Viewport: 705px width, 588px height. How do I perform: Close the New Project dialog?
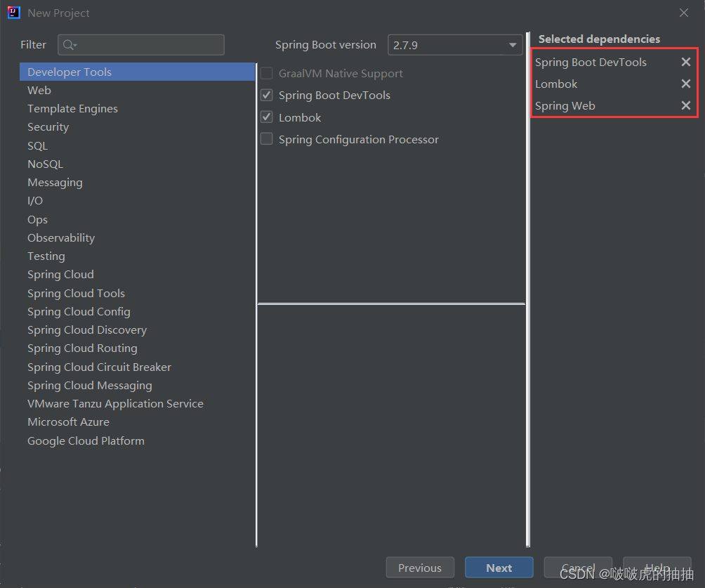click(x=684, y=13)
